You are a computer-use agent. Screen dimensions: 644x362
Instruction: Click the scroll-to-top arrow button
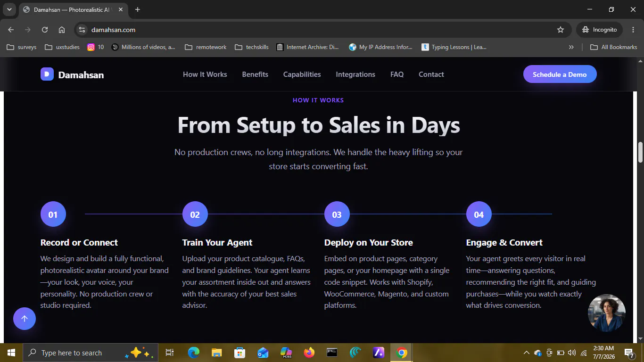25,319
